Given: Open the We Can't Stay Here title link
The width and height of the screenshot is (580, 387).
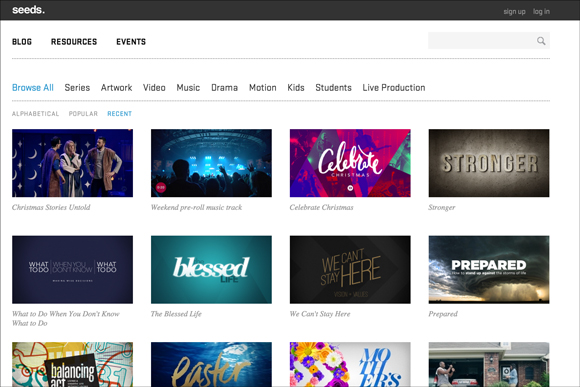Looking at the screenshot, I should point(320,314).
